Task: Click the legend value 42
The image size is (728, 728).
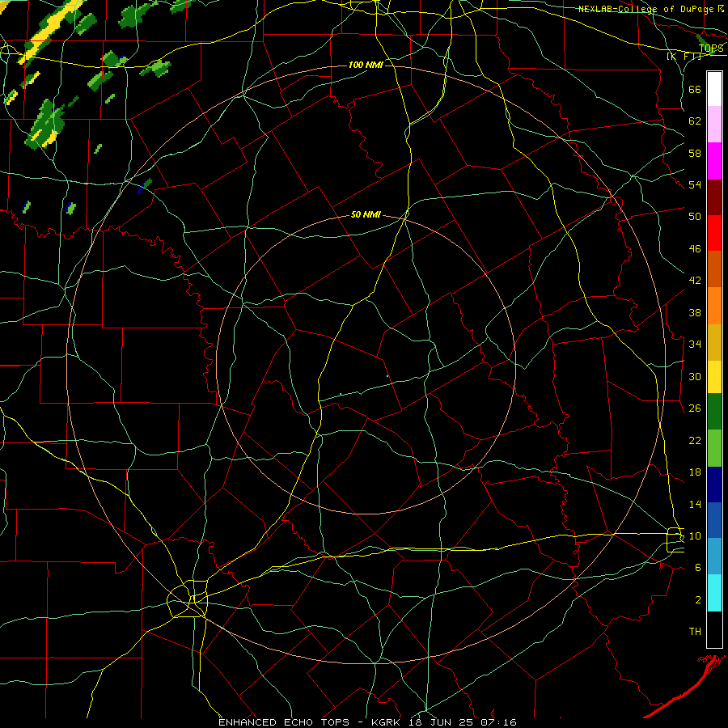Action: [695, 281]
